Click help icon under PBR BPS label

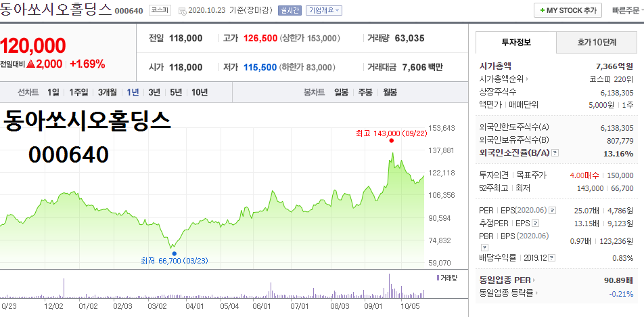(484, 247)
